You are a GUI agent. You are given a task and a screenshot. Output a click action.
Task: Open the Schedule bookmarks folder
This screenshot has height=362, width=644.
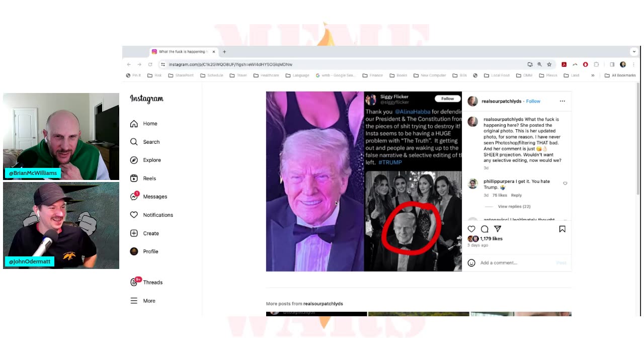tap(212, 75)
